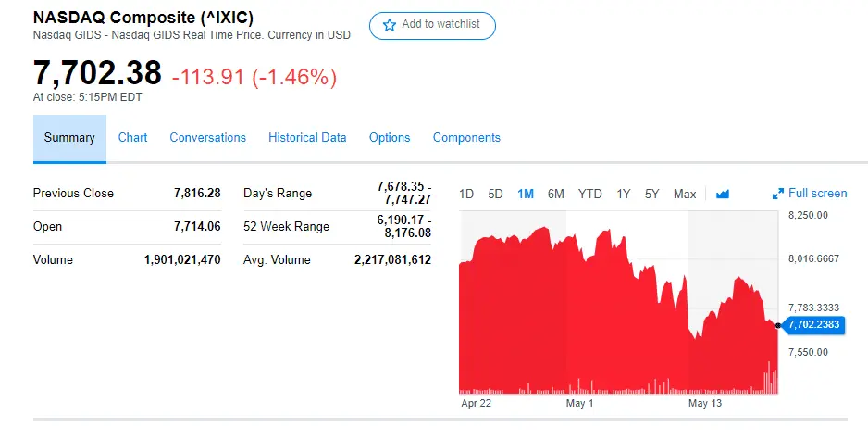Show the Max chart range
The image size is (868, 440).
click(685, 194)
